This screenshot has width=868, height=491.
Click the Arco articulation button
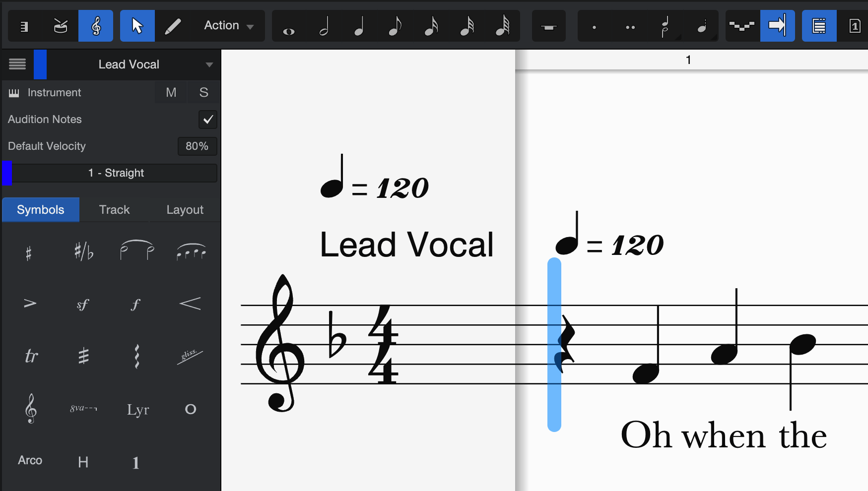click(30, 460)
